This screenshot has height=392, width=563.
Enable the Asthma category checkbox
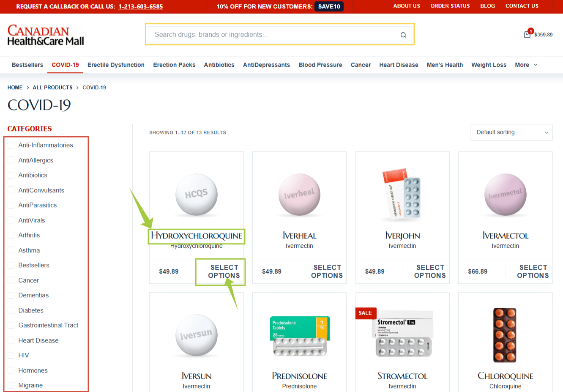click(x=11, y=250)
